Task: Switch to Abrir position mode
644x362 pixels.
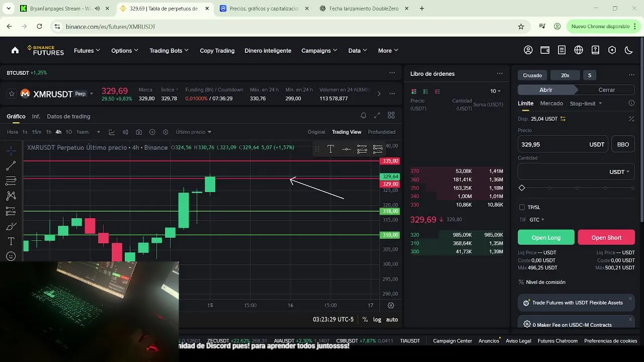Action: click(x=546, y=89)
